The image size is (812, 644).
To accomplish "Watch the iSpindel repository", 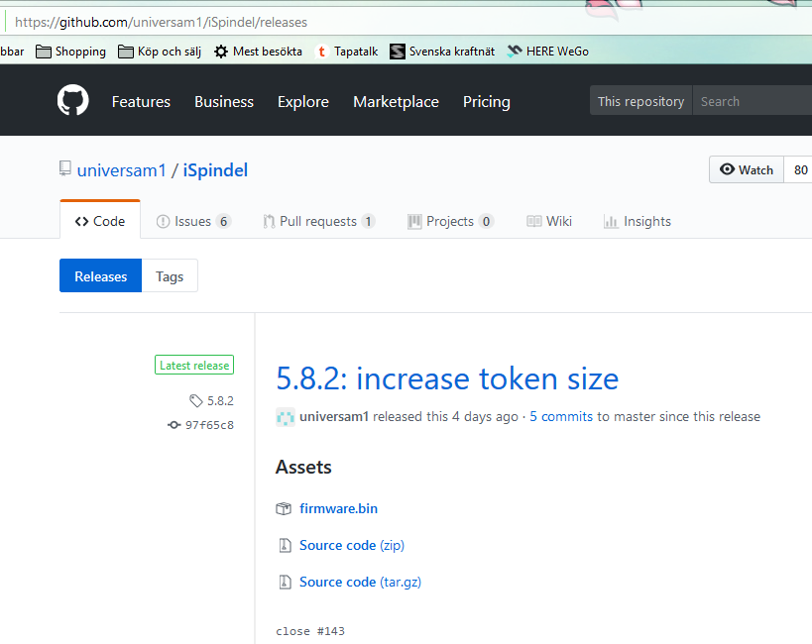I will 747,169.
